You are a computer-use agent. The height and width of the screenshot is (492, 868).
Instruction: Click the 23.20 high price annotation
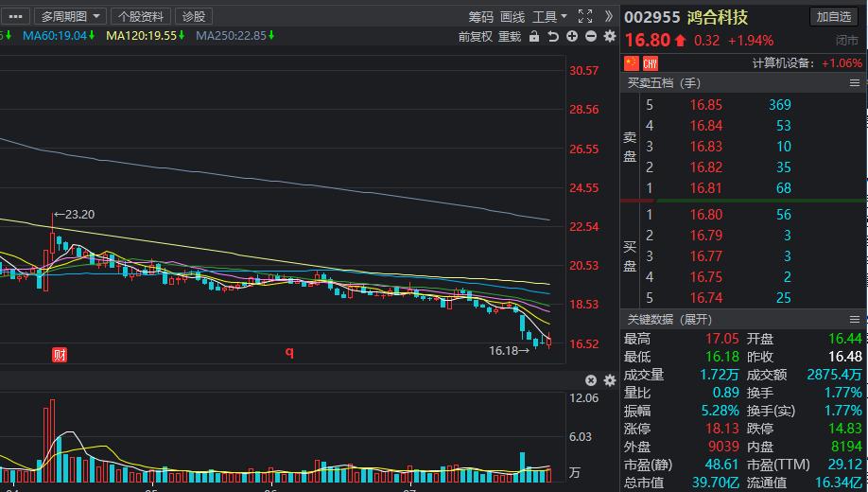(x=74, y=215)
